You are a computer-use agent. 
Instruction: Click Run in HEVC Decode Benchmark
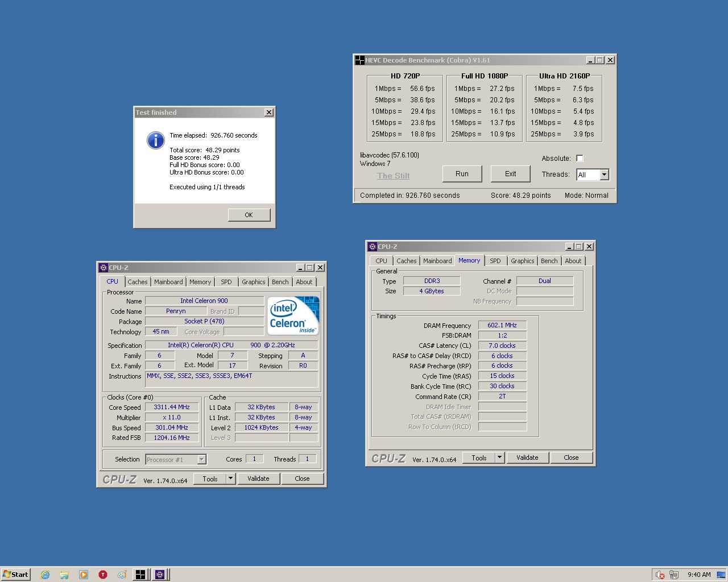(x=462, y=174)
